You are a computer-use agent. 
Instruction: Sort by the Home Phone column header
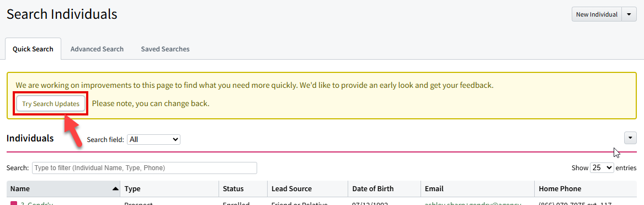coord(586,189)
